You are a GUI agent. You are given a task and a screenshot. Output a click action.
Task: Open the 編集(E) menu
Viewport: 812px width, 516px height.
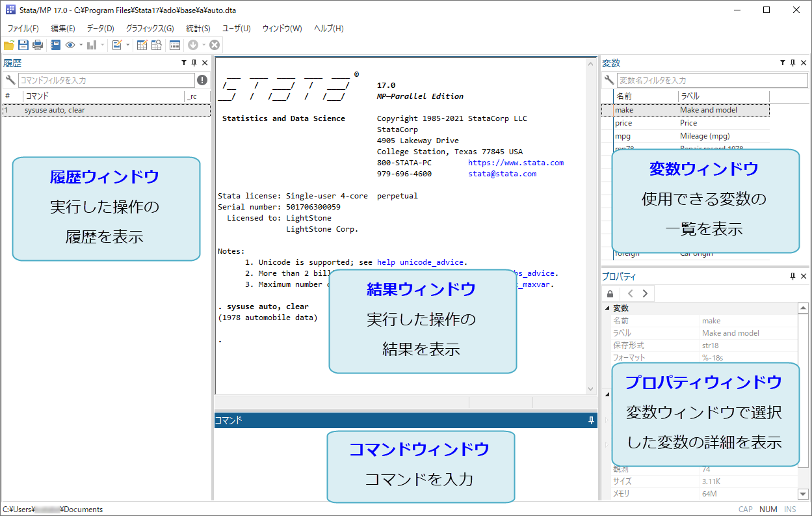(x=63, y=29)
